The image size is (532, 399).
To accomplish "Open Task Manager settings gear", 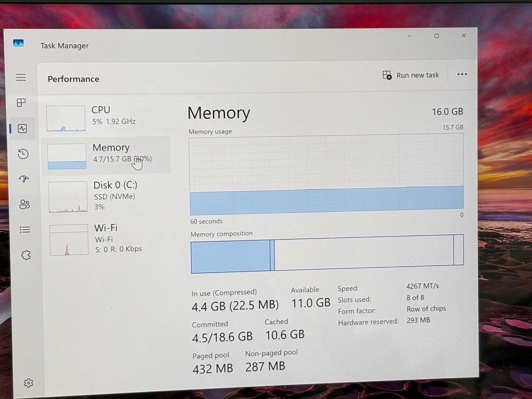I will (x=29, y=383).
